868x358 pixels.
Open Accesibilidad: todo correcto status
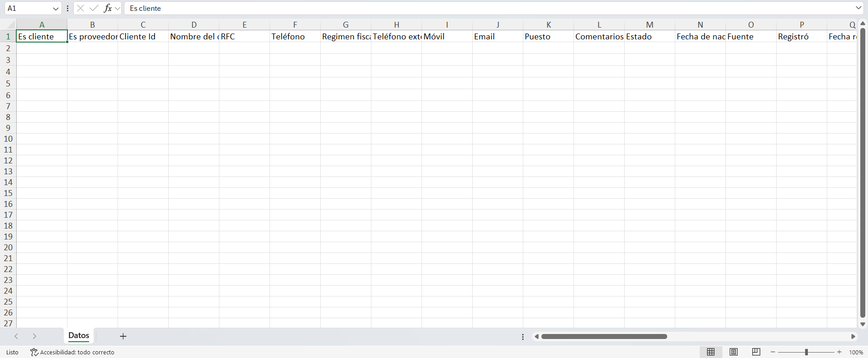click(x=72, y=352)
